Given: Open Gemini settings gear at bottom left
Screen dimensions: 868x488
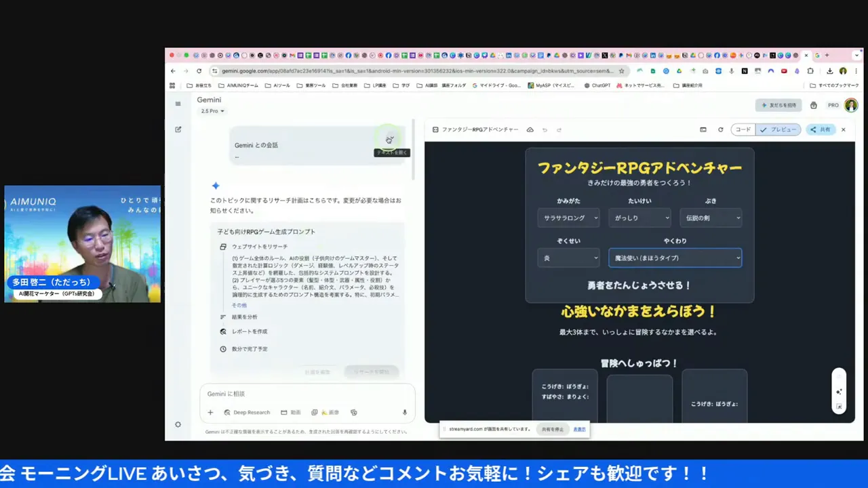Looking at the screenshot, I should [x=178, y=424].
